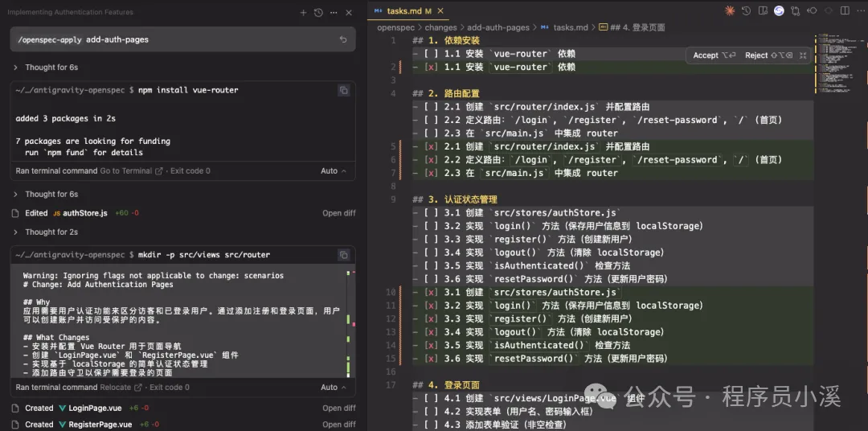Click the Go to Terminal link
This screenshot has width=868, height=431.
[x=130, y=171]
